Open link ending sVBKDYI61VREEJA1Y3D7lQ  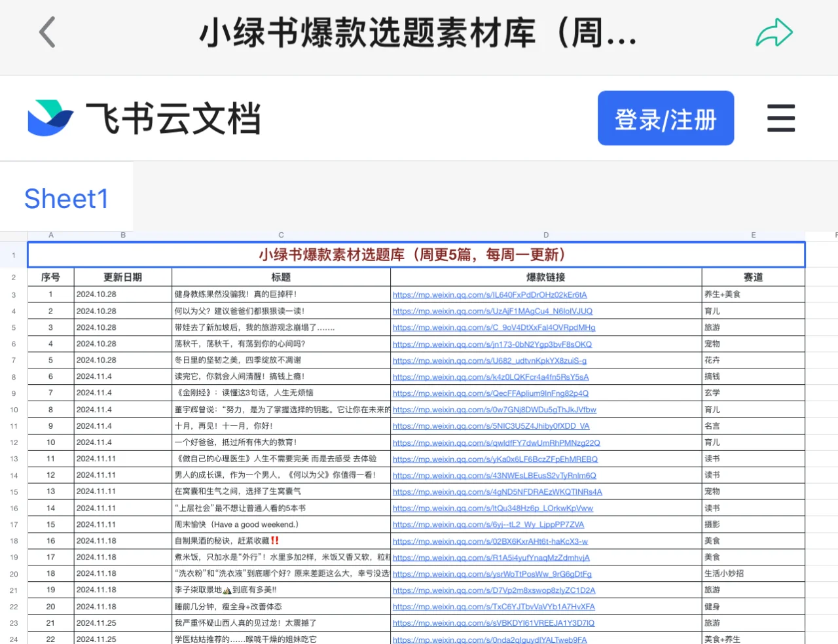point(494,623)
